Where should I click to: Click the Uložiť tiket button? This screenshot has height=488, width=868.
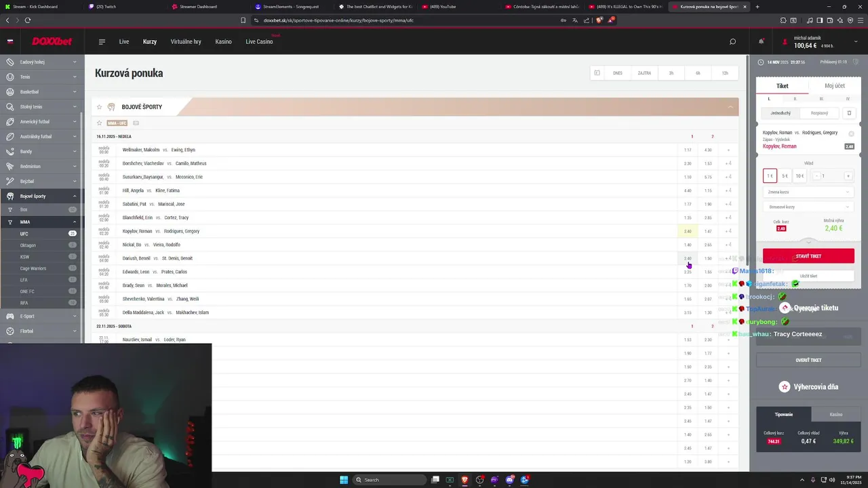coord(808,276)
